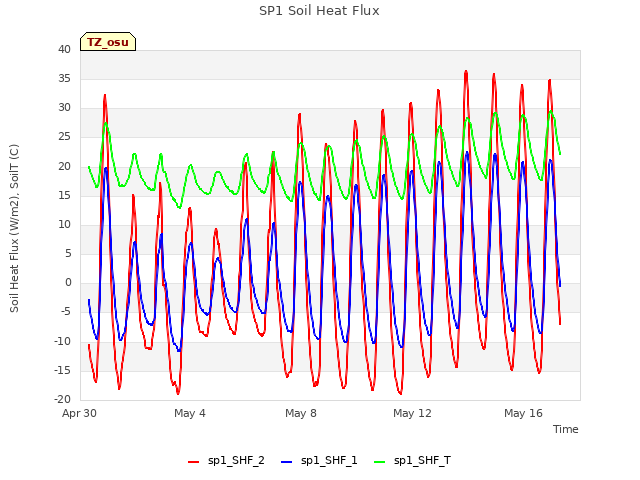This screenshot has width=640, height=480.
Task: Click the -5 y-axis tick label
Action: [65, 312]
